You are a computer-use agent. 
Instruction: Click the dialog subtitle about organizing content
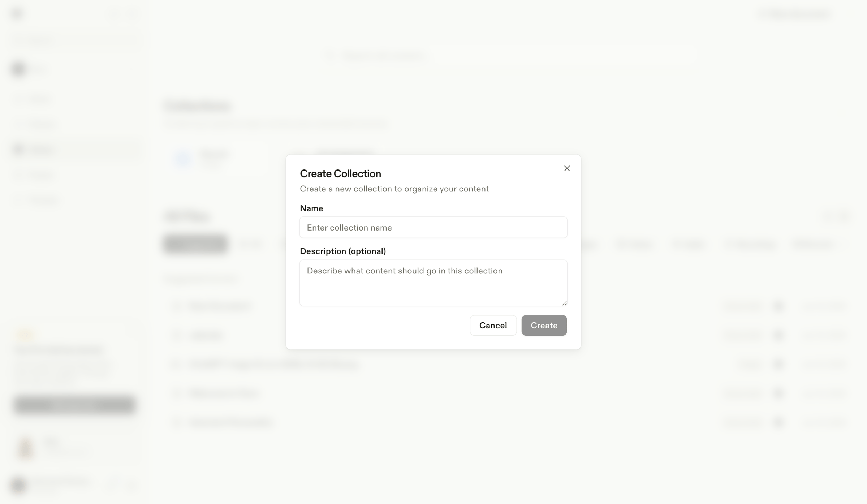[394, 189]
